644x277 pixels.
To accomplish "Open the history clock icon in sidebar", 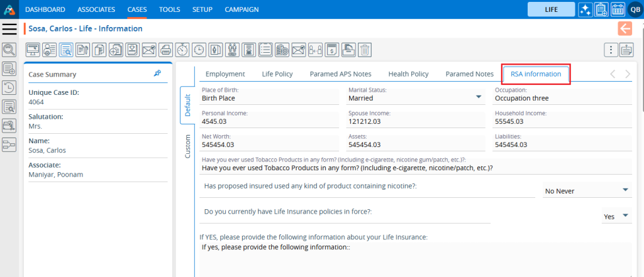I will 9,87.
